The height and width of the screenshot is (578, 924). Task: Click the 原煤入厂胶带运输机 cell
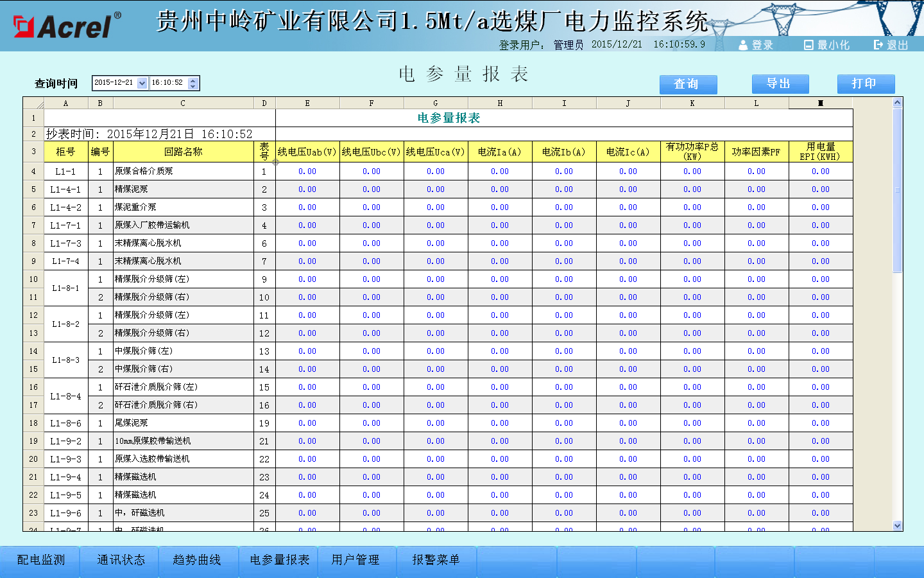pyautogui.click(x=183, y=225)
